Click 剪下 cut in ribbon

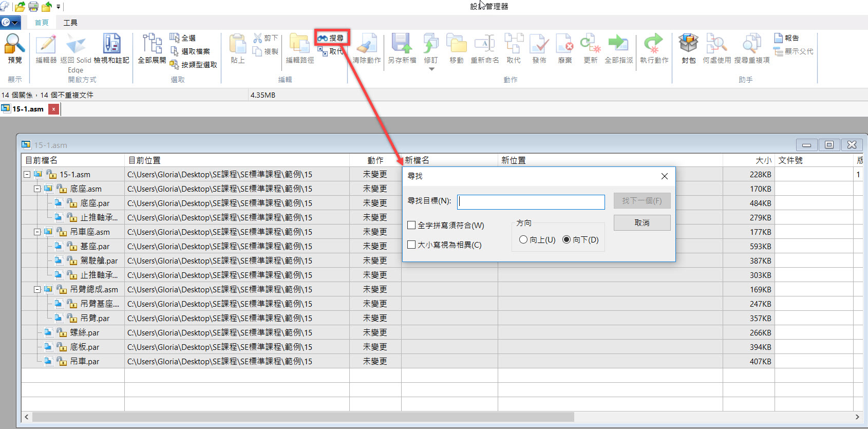click(266, 38)
